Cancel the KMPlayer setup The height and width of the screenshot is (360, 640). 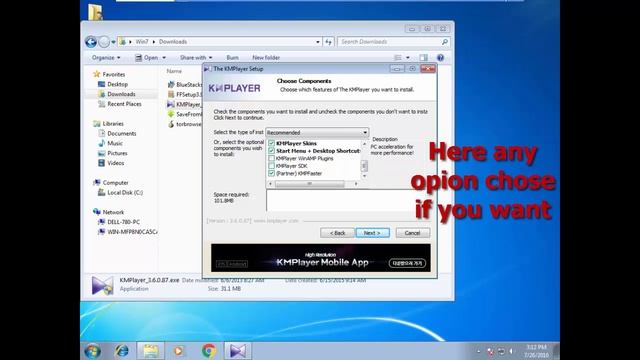pyautogui.click(x=413, y=233)
